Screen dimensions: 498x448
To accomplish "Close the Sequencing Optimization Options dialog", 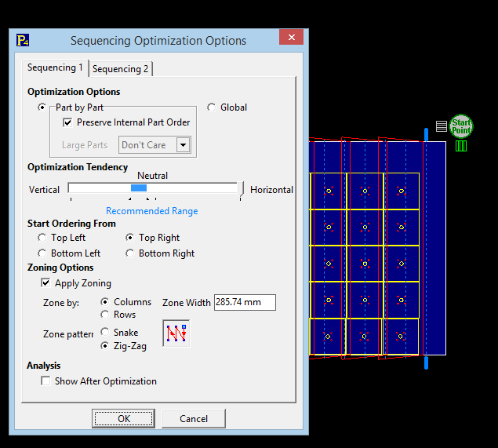I will 291,37.
